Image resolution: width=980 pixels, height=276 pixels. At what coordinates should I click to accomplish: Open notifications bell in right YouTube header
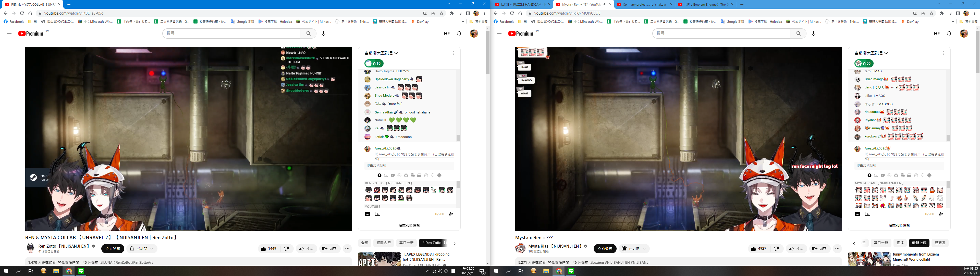(x=949, y=33)
